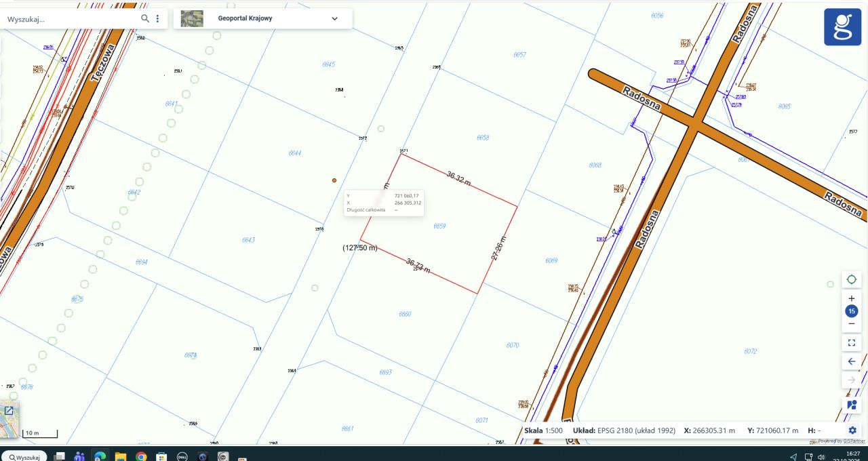Viewport: 868px width, 461px height.
Task: Click the basemap thumbnail beside Geoportal Krajowy
Action: (192, 18)
